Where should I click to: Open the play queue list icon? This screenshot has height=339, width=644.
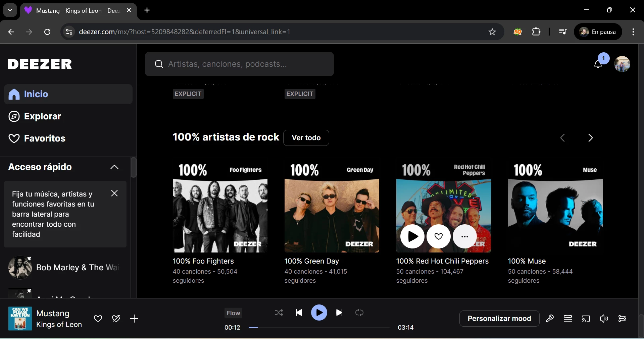click(568, 319)
